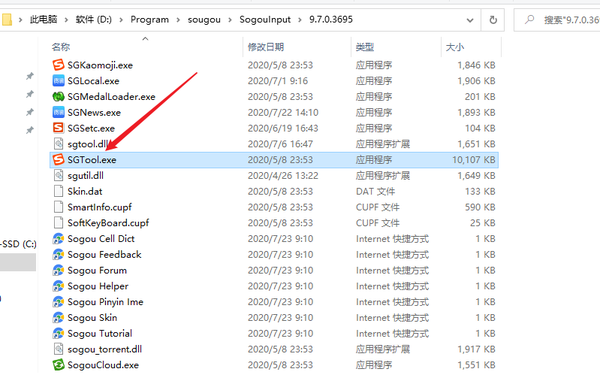Click the Sogou Helper shortcut icon
This screenshot has height=375, width=600.
coord(58,286)
